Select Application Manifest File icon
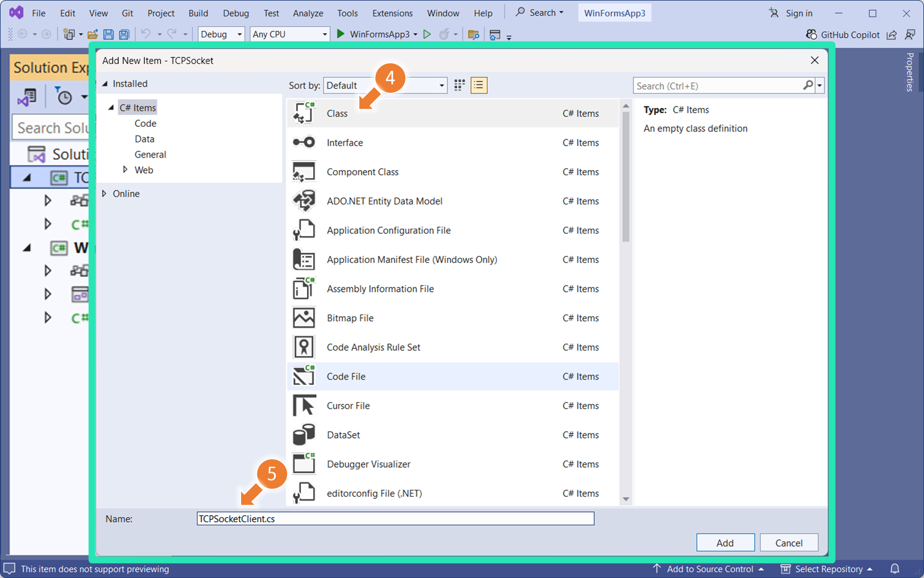The width and height of the screenshot is (924, 578). pyautogui.click(x=304, y=259)
